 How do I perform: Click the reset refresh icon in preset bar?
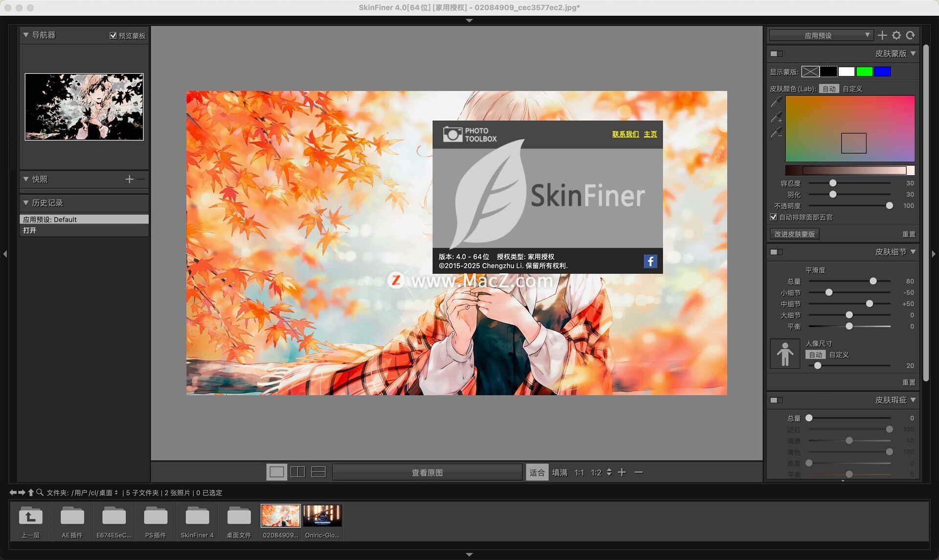[x=910, y=35]
